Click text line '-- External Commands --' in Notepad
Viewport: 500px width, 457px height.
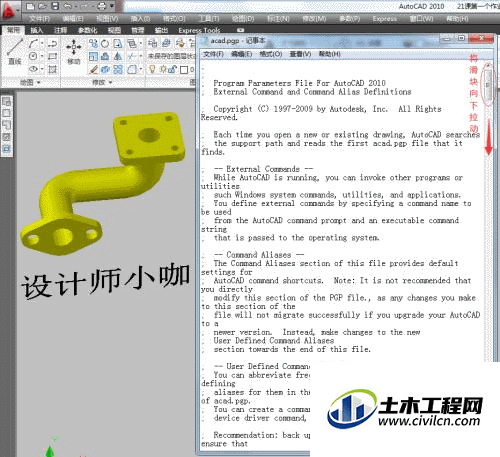coord(263,169)
